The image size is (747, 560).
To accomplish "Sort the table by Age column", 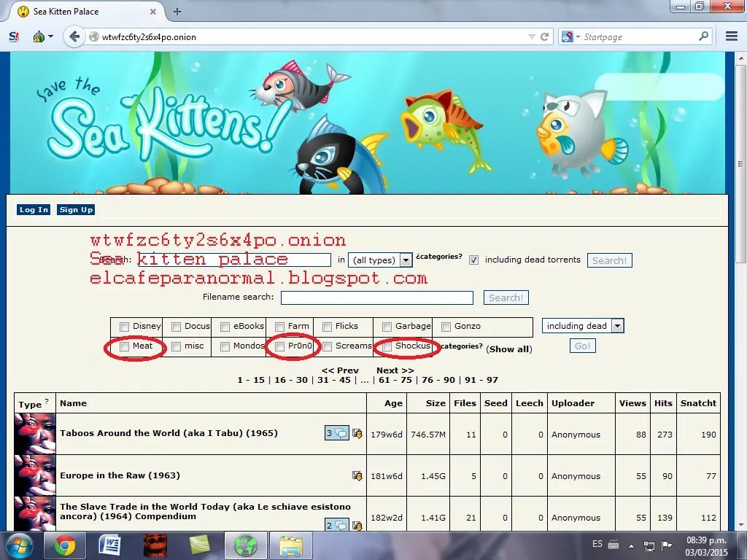I will pos(393,402).
